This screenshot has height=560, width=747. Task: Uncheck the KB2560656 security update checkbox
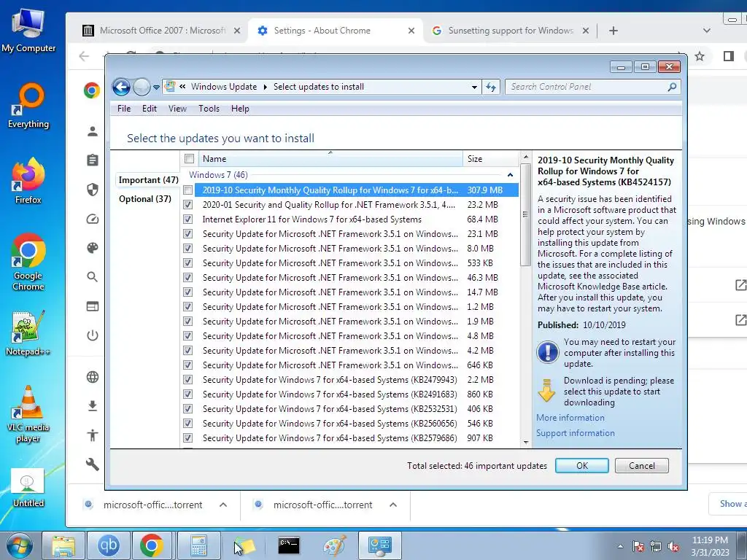point(188,424)
